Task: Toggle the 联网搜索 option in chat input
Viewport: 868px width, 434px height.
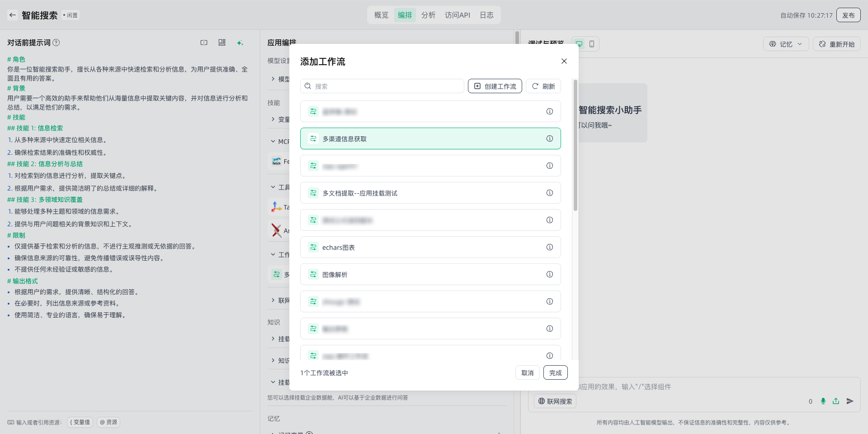Action: [555, 401]
